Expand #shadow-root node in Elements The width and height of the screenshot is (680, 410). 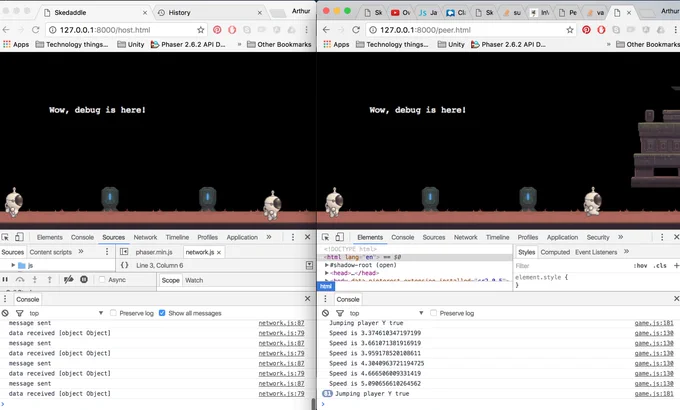(327, 265)
